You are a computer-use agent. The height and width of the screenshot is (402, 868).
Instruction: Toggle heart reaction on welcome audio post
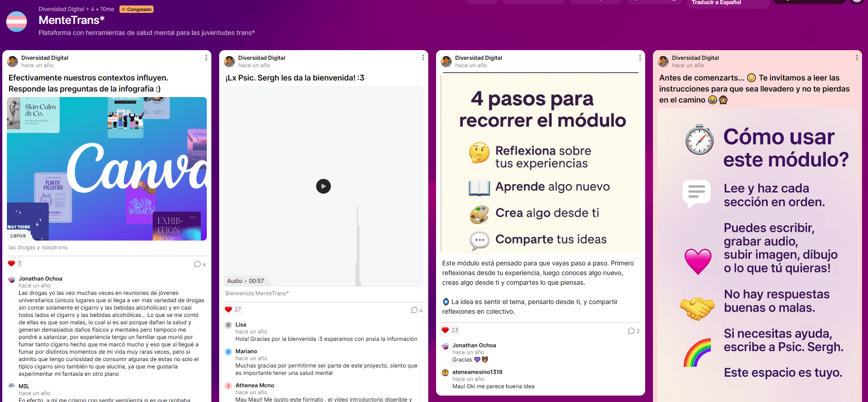(x=228, y=310)
